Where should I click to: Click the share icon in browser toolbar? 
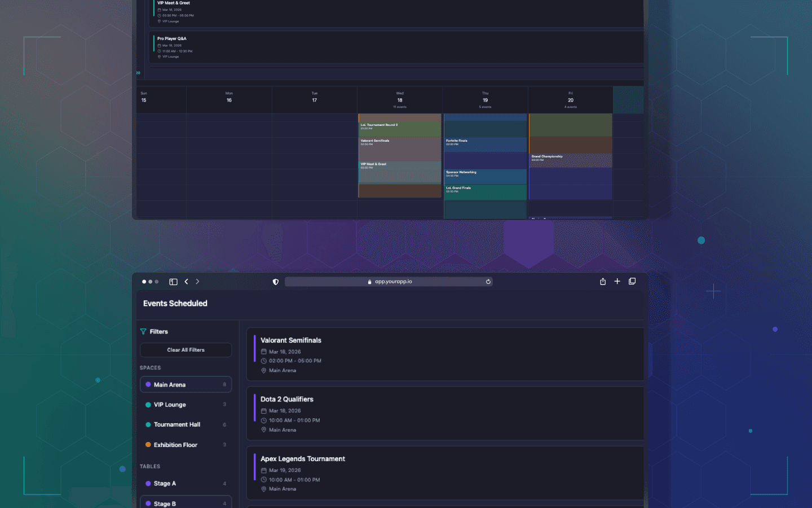tap(603, 281)
